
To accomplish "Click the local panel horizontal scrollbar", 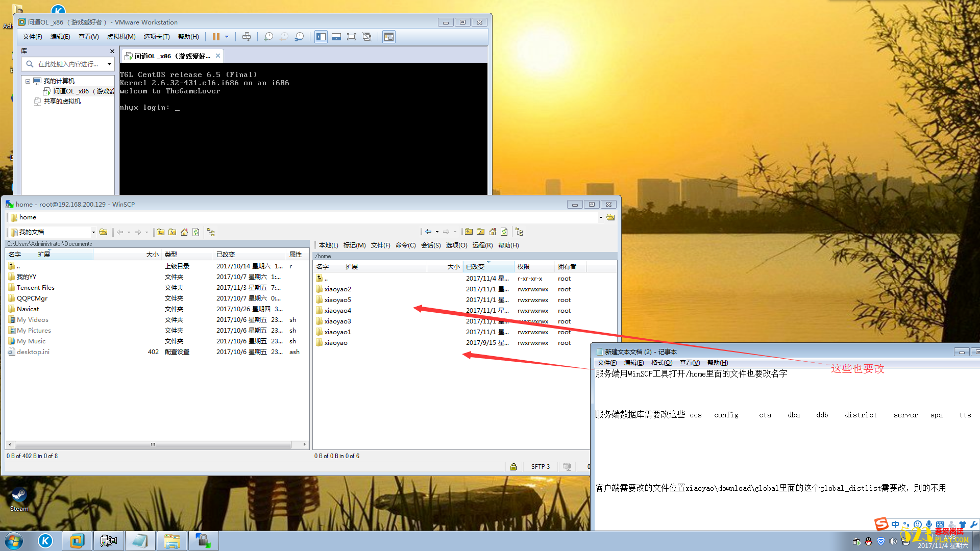I will point(153,445).
